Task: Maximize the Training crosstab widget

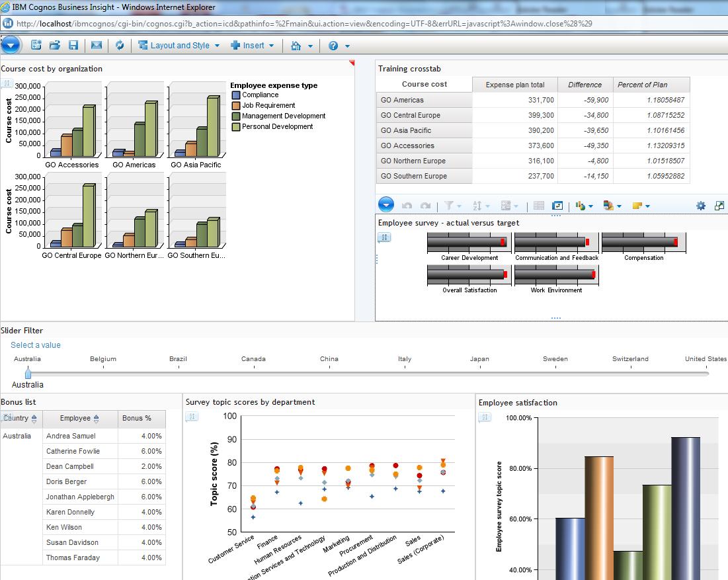Action: point(719,206)
